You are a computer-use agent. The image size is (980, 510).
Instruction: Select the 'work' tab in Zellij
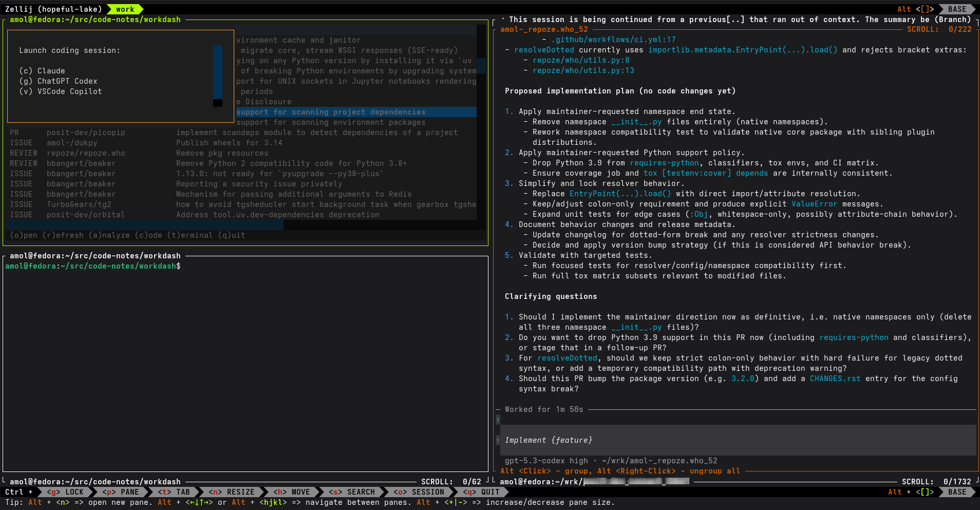click(125, 9)
